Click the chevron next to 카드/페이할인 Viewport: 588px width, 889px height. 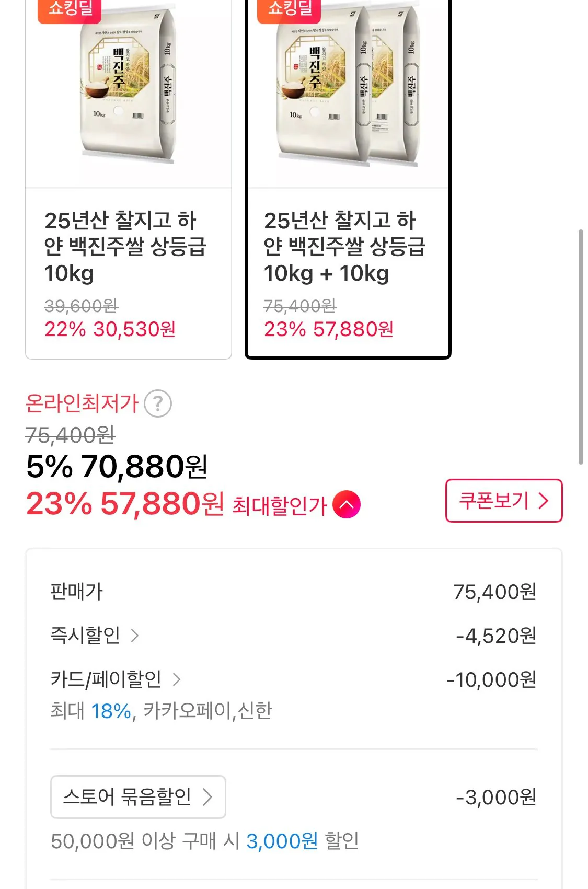point(177,679)
